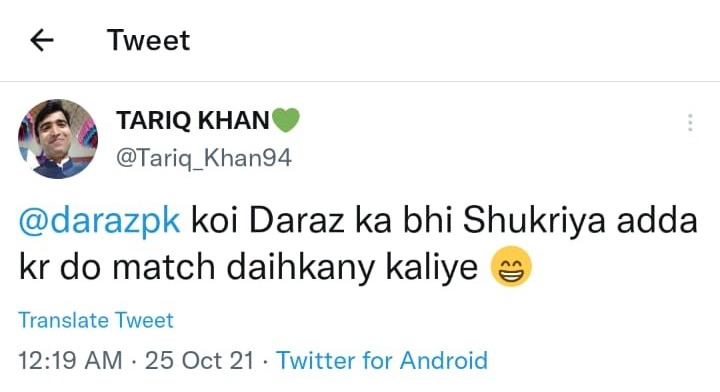Go back using the left arrow
Viewport: 720px width, 392px height.
click(x=42, y=40)
